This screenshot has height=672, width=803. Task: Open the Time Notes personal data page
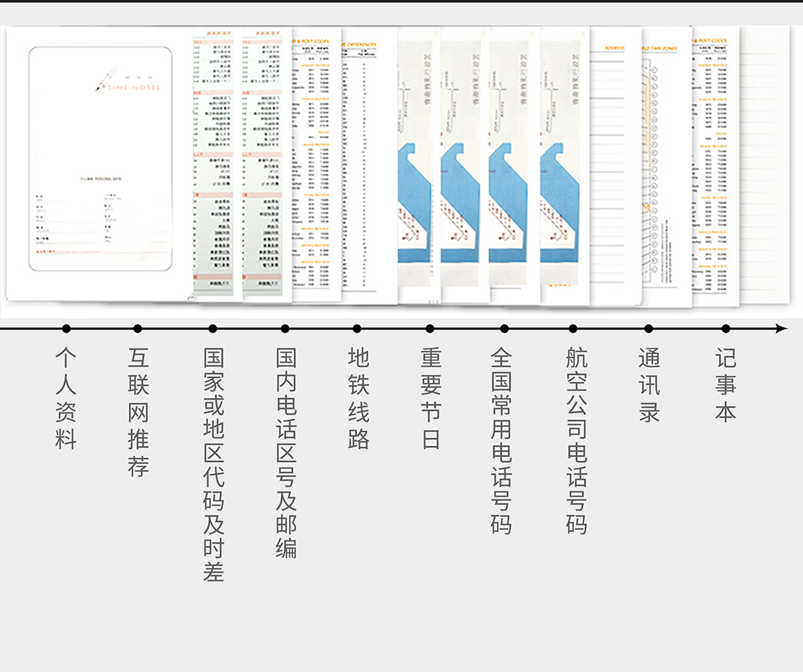[x=100, y=161]
